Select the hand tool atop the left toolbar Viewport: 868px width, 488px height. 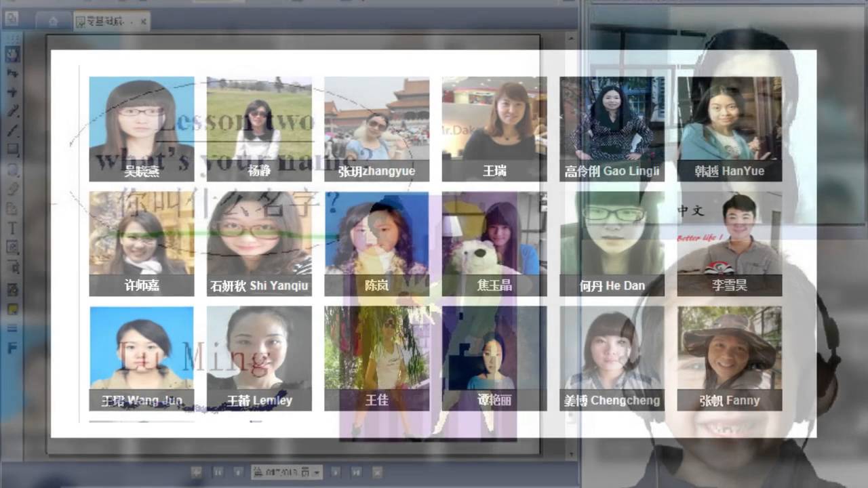click(x=12, y=54)
